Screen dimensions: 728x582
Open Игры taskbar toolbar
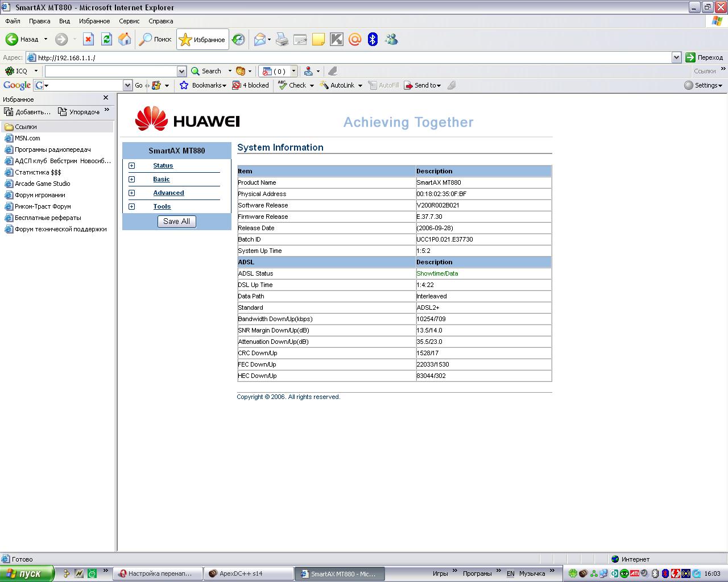coord(440,573)
